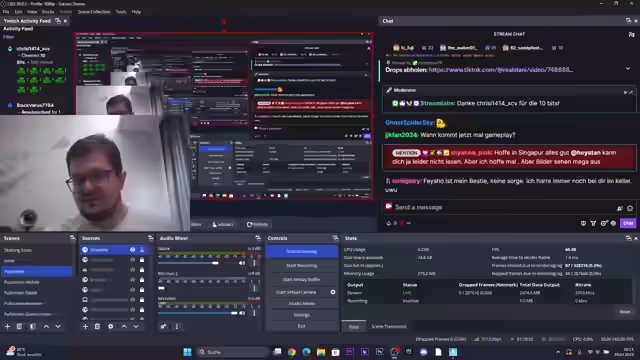Click Exit in Controls panel

[x=302, y=326]
